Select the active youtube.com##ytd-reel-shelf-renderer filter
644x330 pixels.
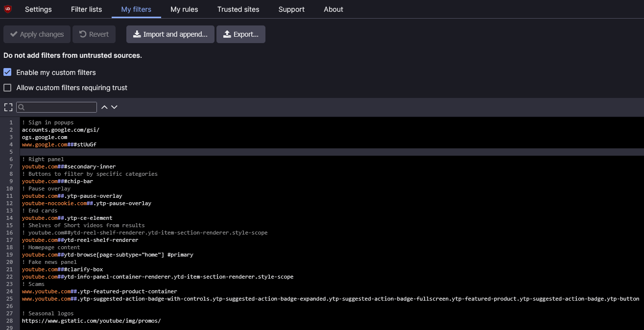pyautogui.click(x=80, y=240)
